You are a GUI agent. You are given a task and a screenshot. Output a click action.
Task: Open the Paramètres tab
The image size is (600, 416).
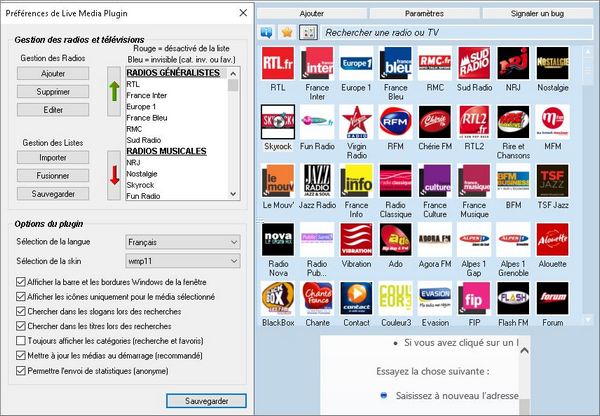point(424,13)
